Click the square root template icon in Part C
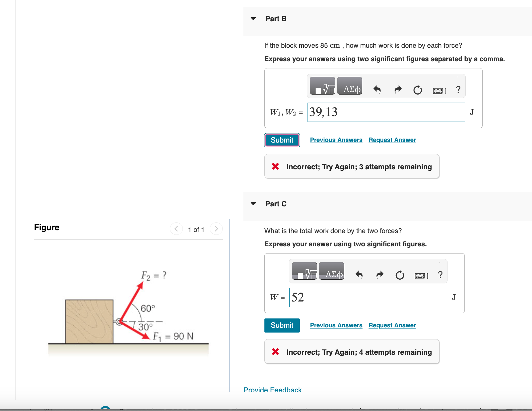The image size is (532, 411). click(304, 271)
